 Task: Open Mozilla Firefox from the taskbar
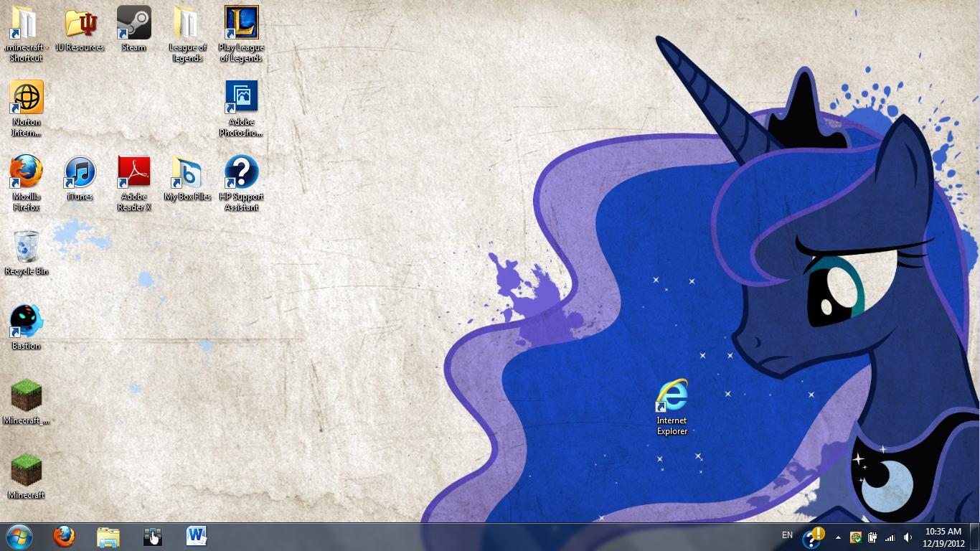tap(63, 536)
